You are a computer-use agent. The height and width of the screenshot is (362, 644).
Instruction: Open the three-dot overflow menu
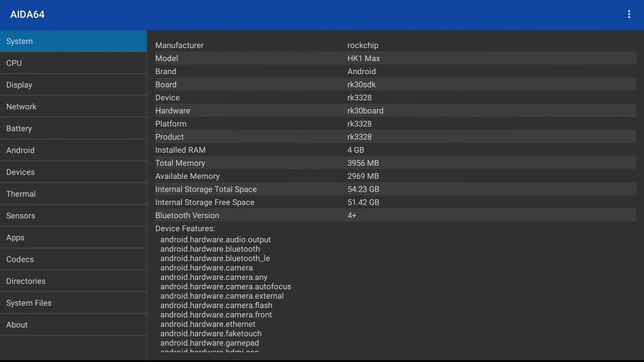click(x=629, y=14)
